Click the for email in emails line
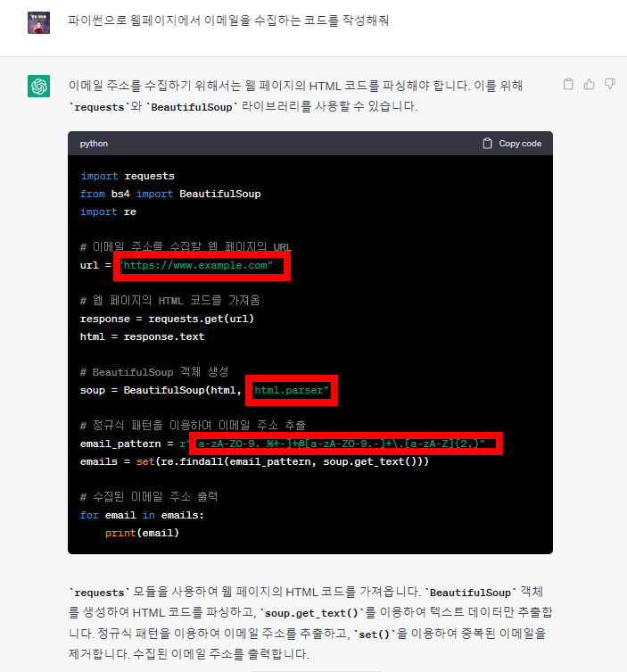 (142, 515)
